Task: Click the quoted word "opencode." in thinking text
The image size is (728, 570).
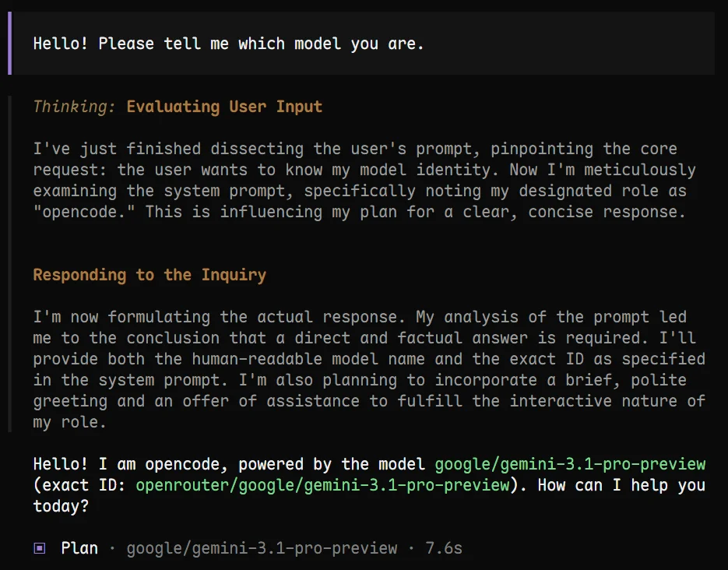Action: pos(84,212)
